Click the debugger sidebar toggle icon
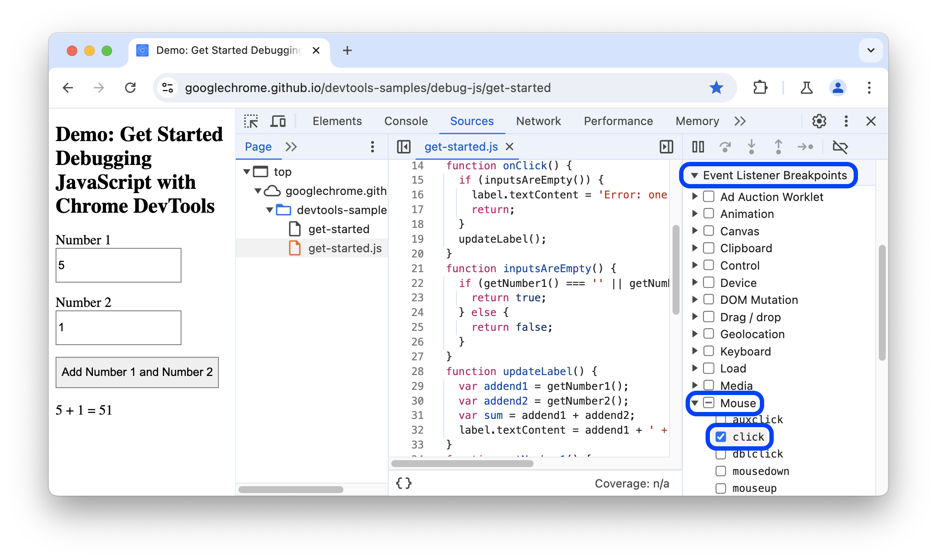Screen dimensions: 937x560 point(666,146)
